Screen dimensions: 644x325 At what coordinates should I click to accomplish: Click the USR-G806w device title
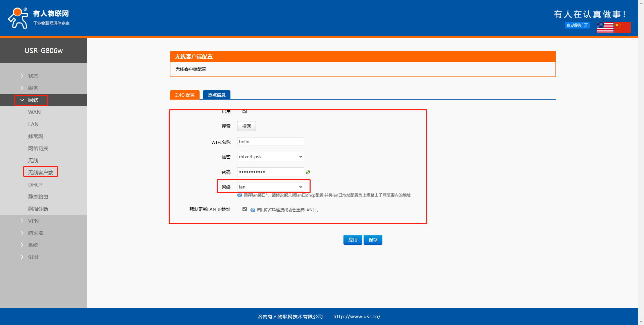pyautogui.click(x=44, y=51)
